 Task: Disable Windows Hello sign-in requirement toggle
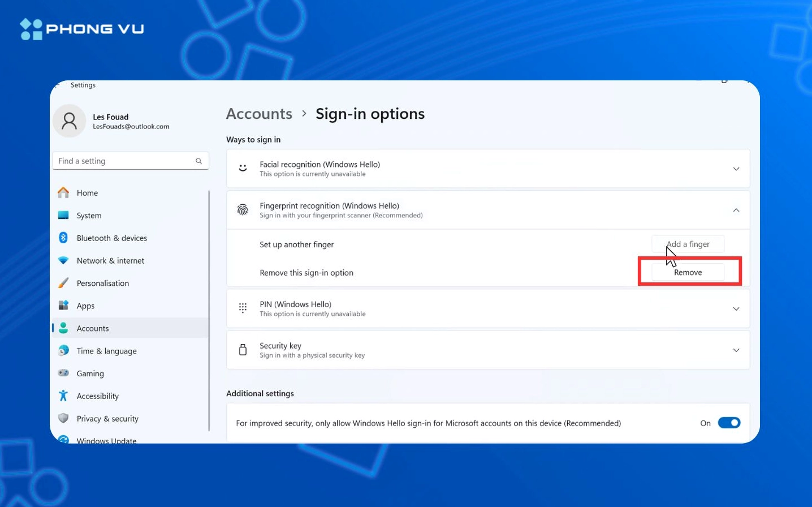click(729, 422)
